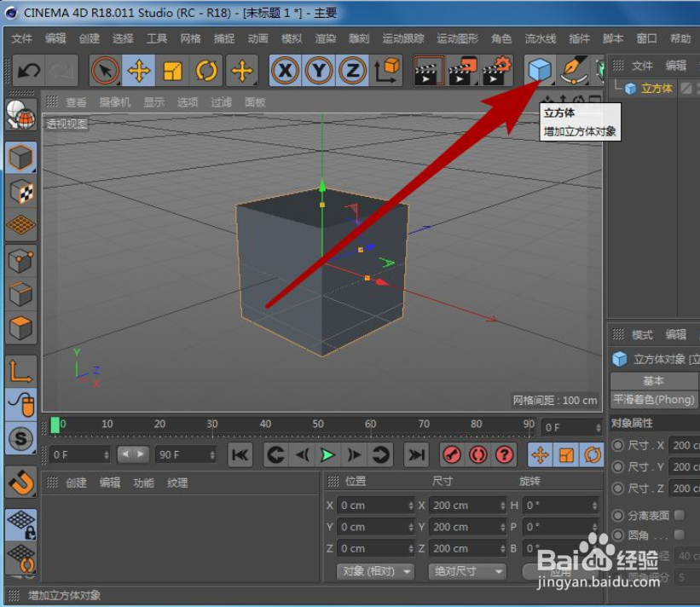Go to start of animation

240,455
